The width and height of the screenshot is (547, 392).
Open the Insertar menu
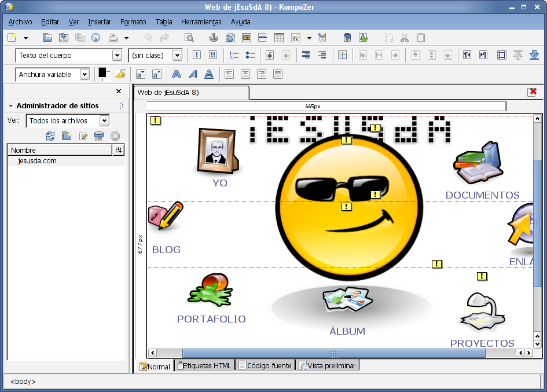coord(100,21)
